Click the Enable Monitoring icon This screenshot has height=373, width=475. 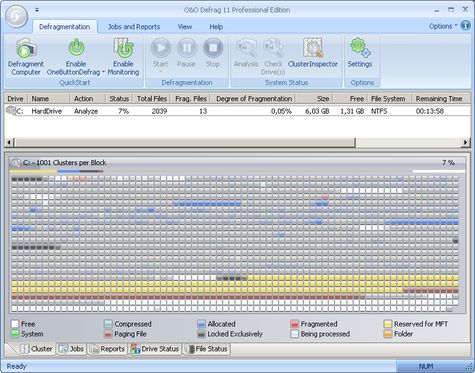tap(123, 48)
